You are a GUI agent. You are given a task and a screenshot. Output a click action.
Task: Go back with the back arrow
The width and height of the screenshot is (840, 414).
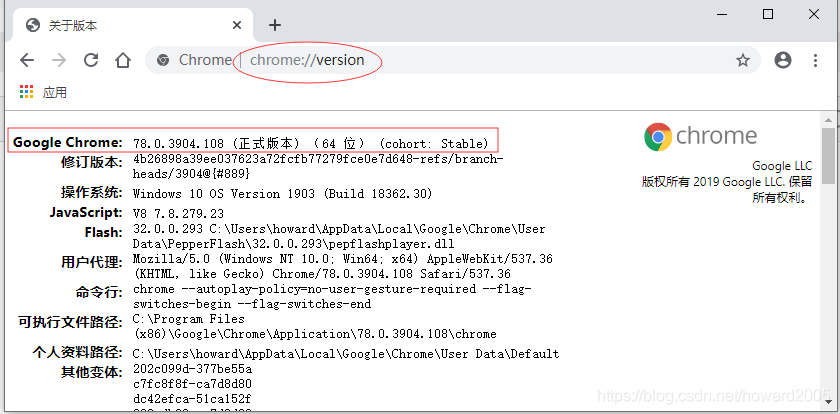(27, 60)
